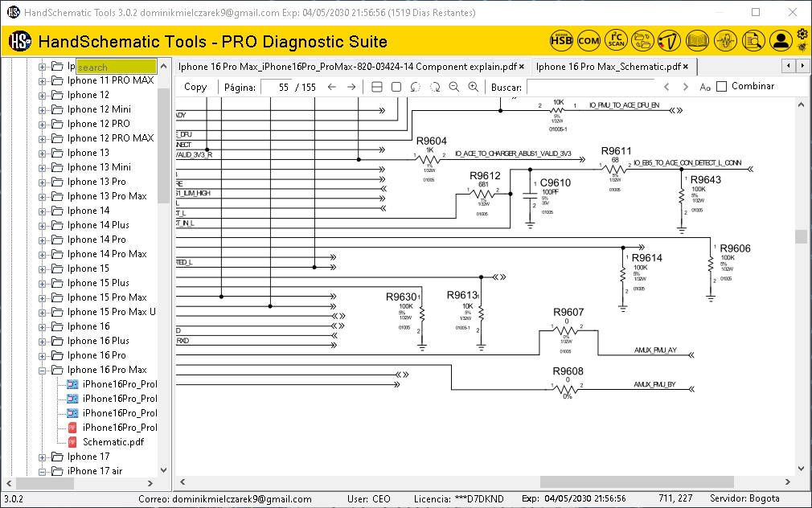The height and width of the screenshot is (508, 812).
Task: Click PDF viewer horizontal scrollbar thumb
Action: [x=637, y=481]
